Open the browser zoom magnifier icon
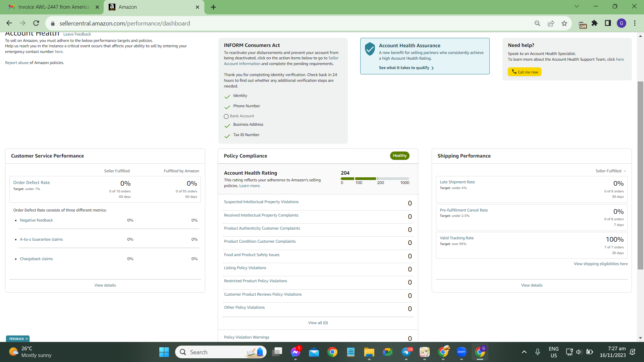 [x=537, y=23]
